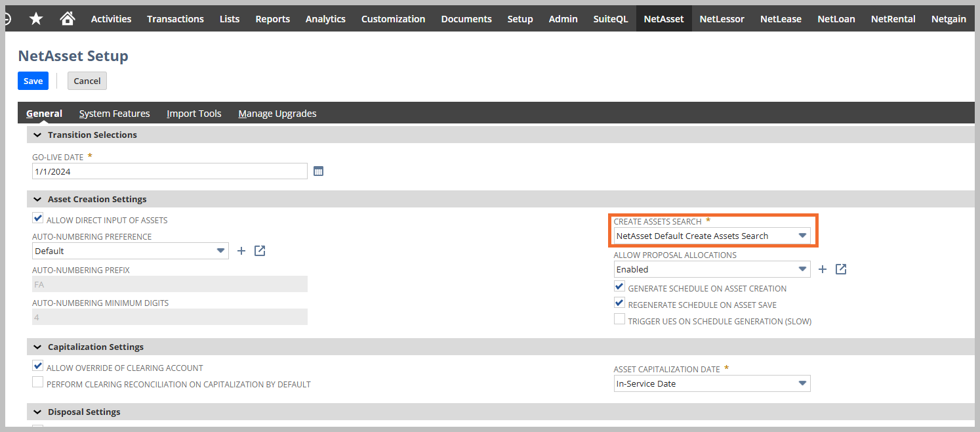Screen dimensions: 980x432
Task: Open the Lists menu
Action: click(230, 19)
